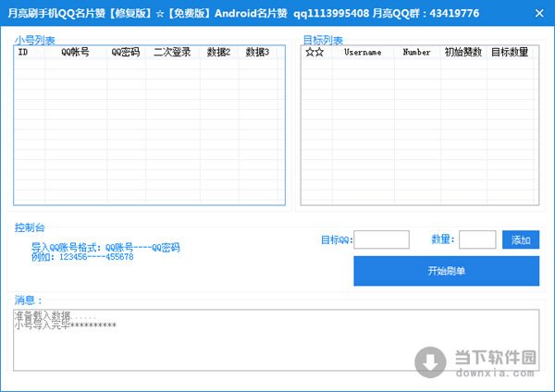Click the window title text
The width and height of the screenshot is (555, 392).
pyautogui.click(x=243, y=14)
